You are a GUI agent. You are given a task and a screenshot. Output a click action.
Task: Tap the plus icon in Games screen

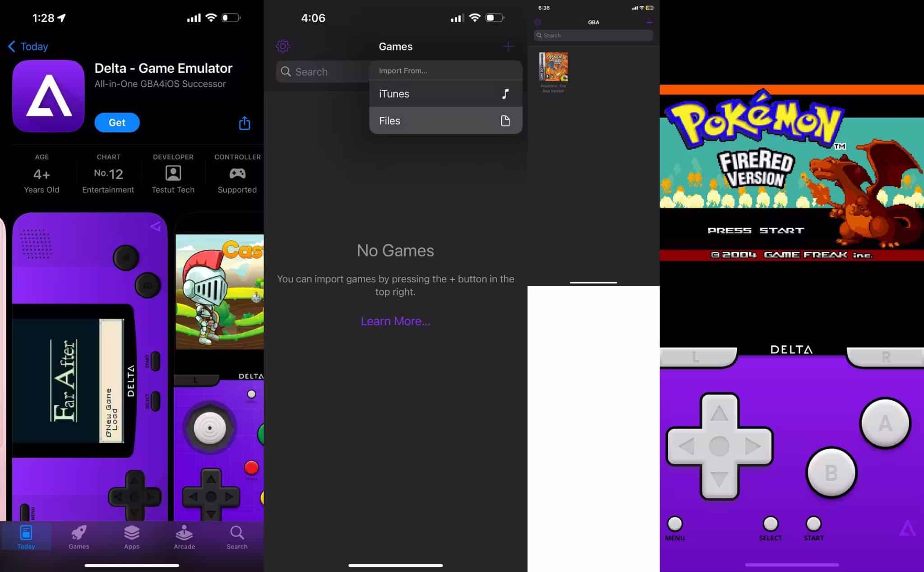tap(508, 46)
